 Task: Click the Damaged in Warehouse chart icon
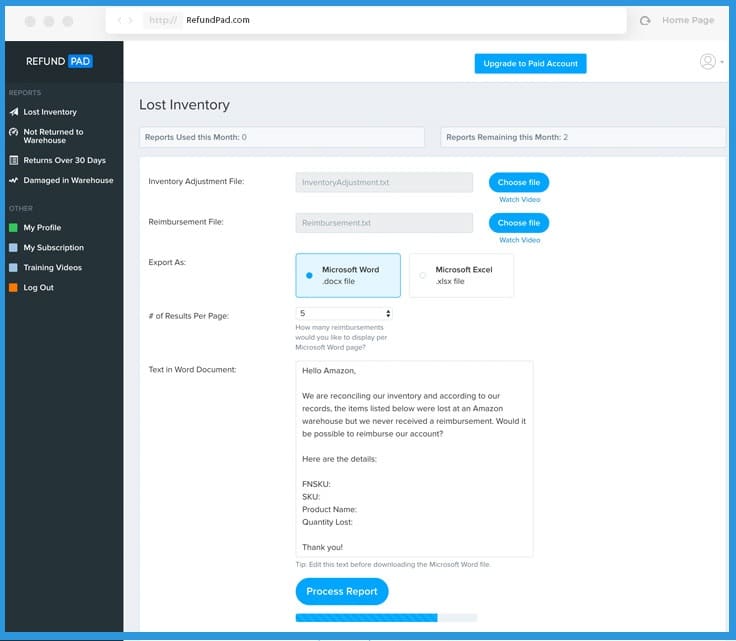14,180
